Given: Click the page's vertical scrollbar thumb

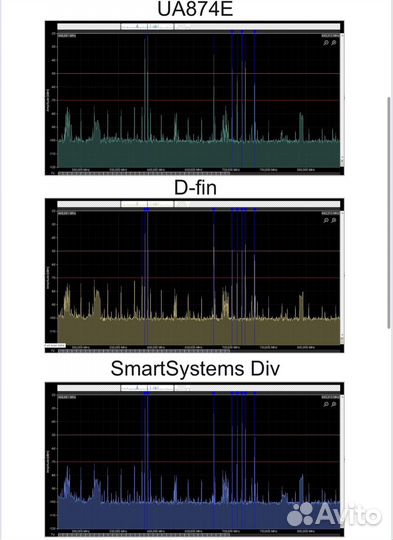Looking at the screenshot, I should 389,212.
